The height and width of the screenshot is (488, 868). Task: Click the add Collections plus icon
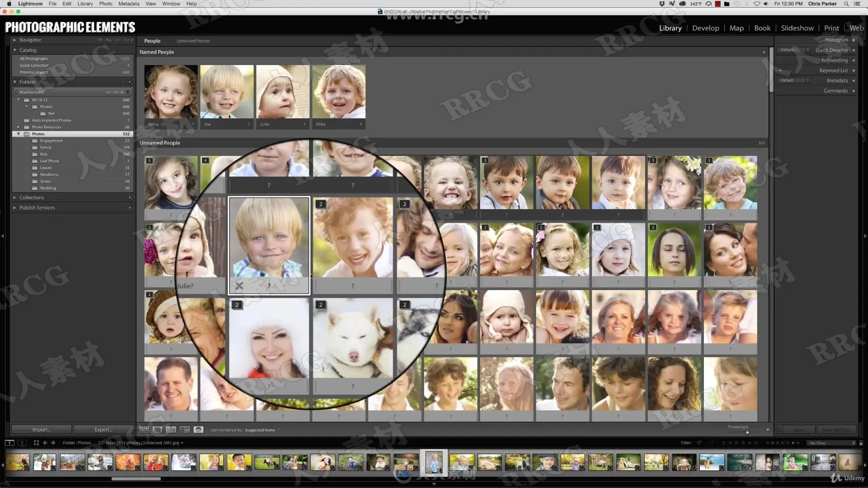pyautogui.click(x=130, y=197)
